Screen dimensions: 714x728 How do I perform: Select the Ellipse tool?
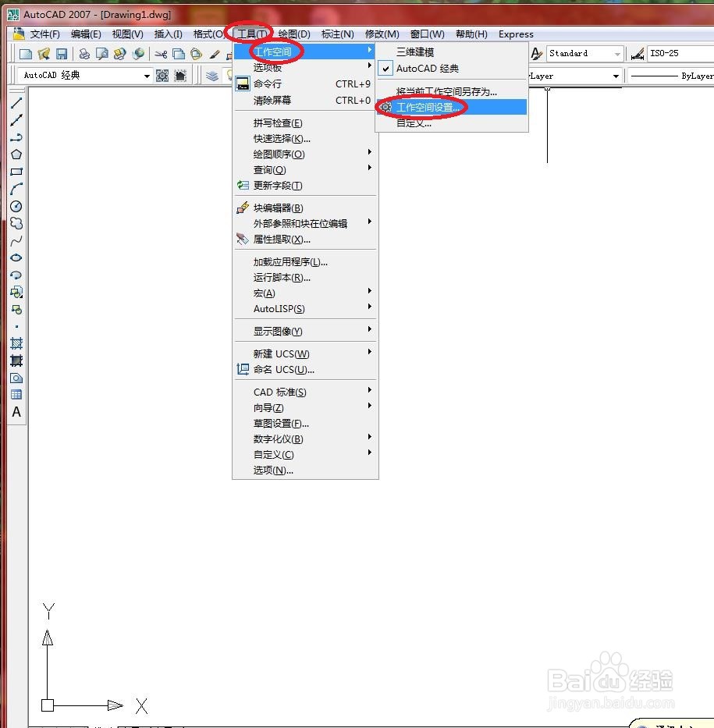tap(16, 257)
